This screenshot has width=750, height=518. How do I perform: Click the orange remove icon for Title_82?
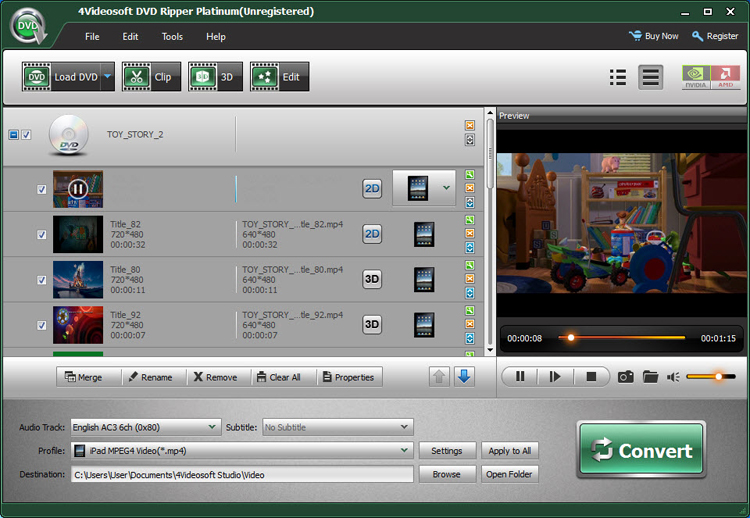[470, 233]
